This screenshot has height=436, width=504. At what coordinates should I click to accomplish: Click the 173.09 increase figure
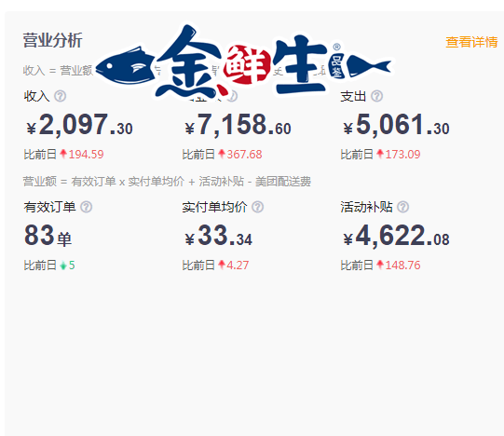[402, 155]
